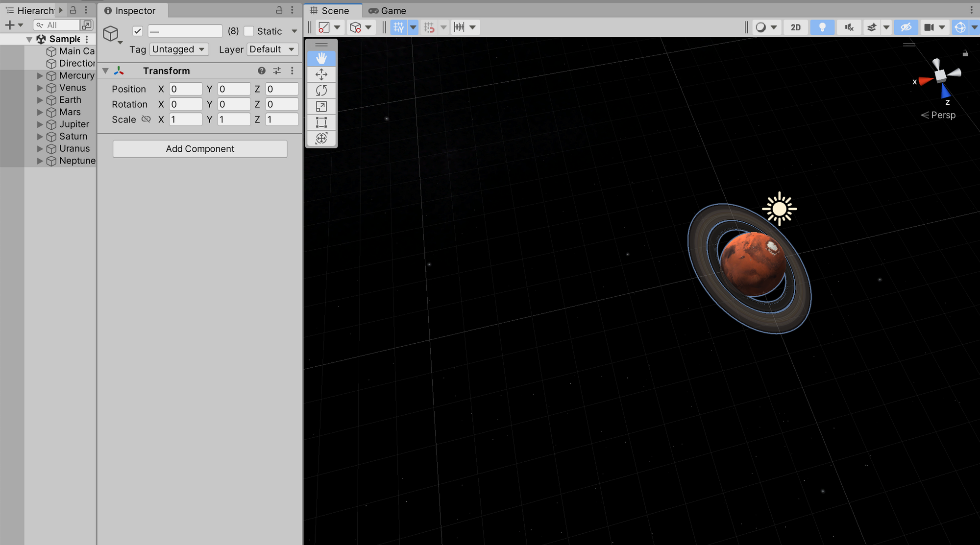Click the Position X input field
The height and width of the screenshot is (545, 980).
[x=185, y=89]
